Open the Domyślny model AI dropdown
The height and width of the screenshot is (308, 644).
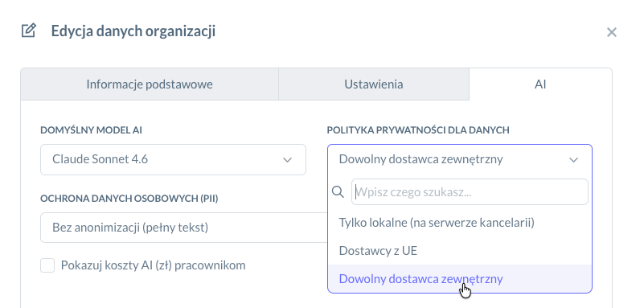[173, 159]
